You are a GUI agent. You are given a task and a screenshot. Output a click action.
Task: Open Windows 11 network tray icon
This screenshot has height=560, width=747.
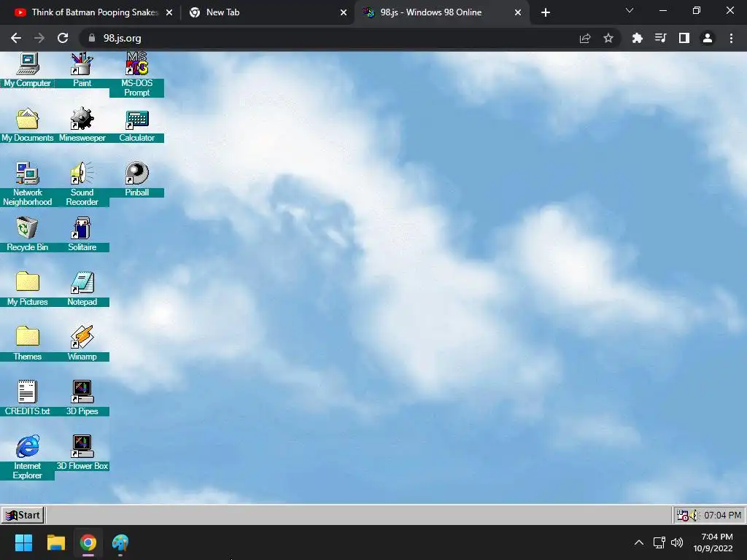click(x=659, y=542)
